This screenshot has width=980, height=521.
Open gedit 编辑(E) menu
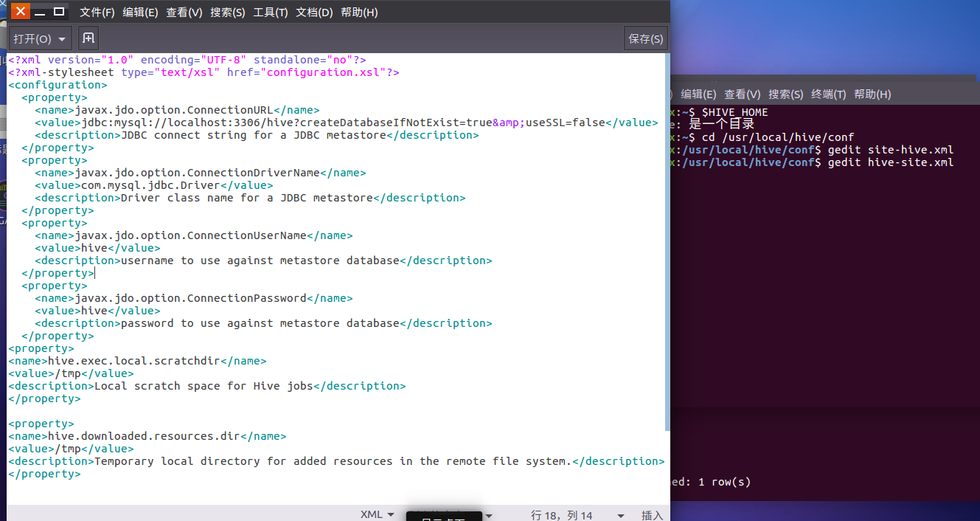[x=140, y=13]
